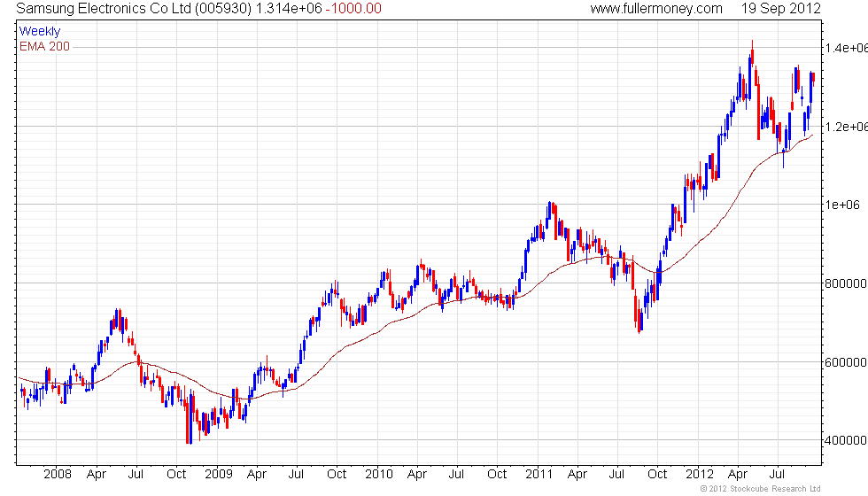Click the 1e+06 price axis label
Image resolution: width=868 pixels, height=496 pixels.
click(842, 205)
